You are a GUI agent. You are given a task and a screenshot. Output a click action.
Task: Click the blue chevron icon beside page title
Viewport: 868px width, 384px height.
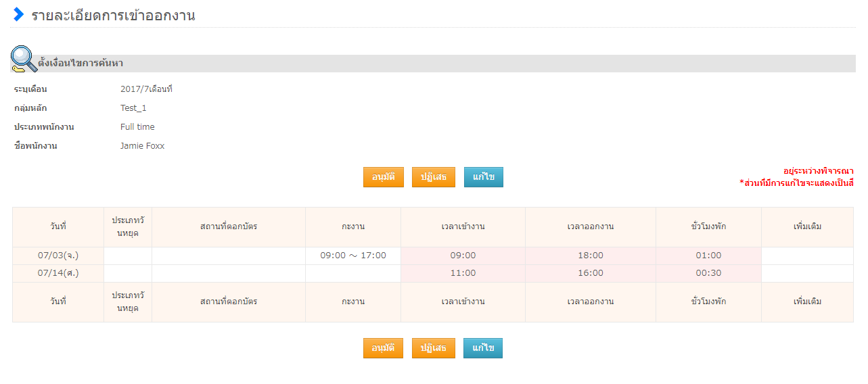19,15
